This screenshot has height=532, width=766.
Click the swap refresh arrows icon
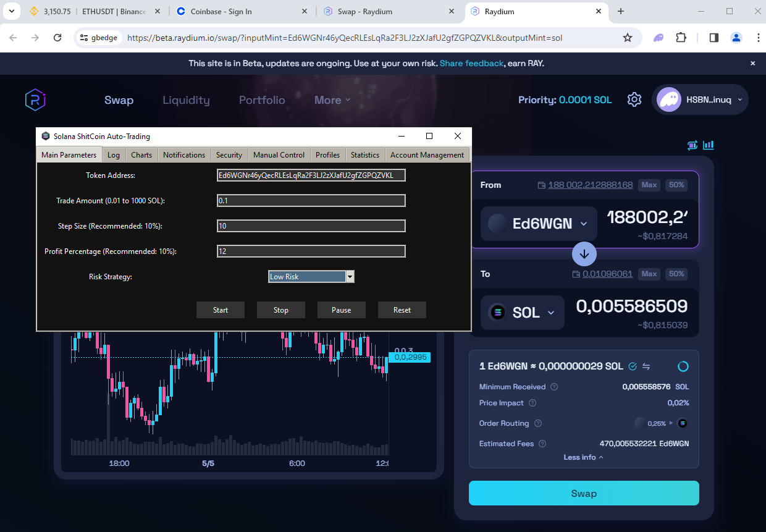click(692, 145)
